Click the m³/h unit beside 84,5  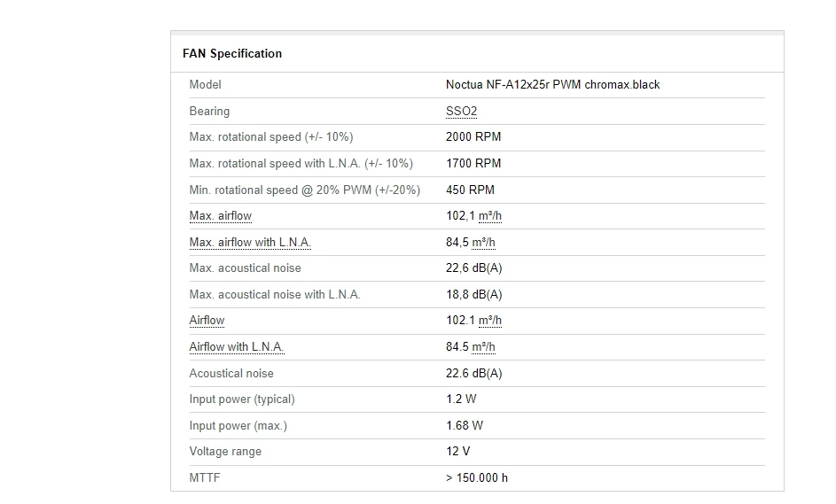[484, 243]
